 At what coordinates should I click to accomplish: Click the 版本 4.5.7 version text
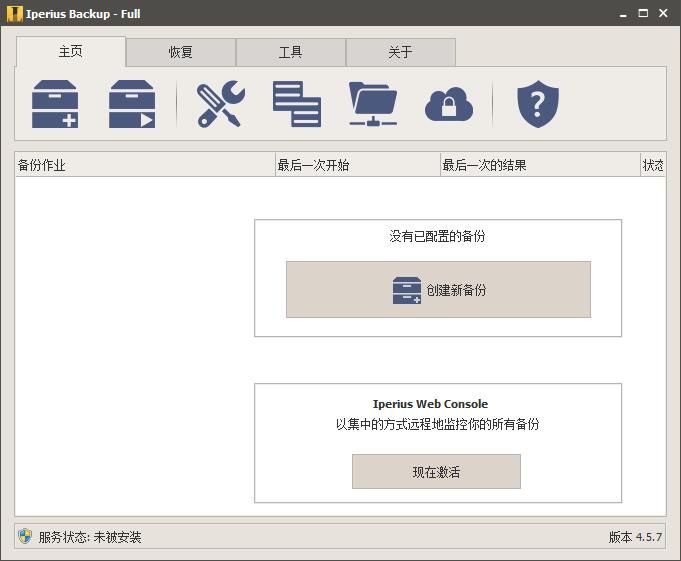[635, 537]
